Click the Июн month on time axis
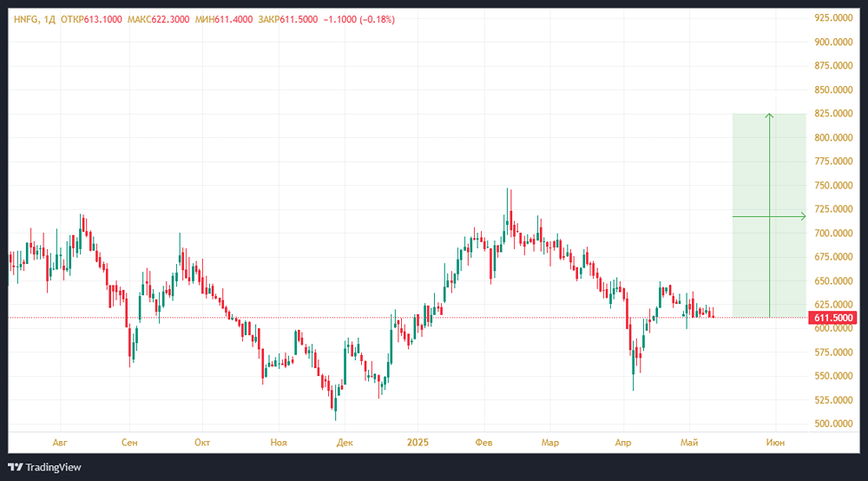 click(775, 442)
